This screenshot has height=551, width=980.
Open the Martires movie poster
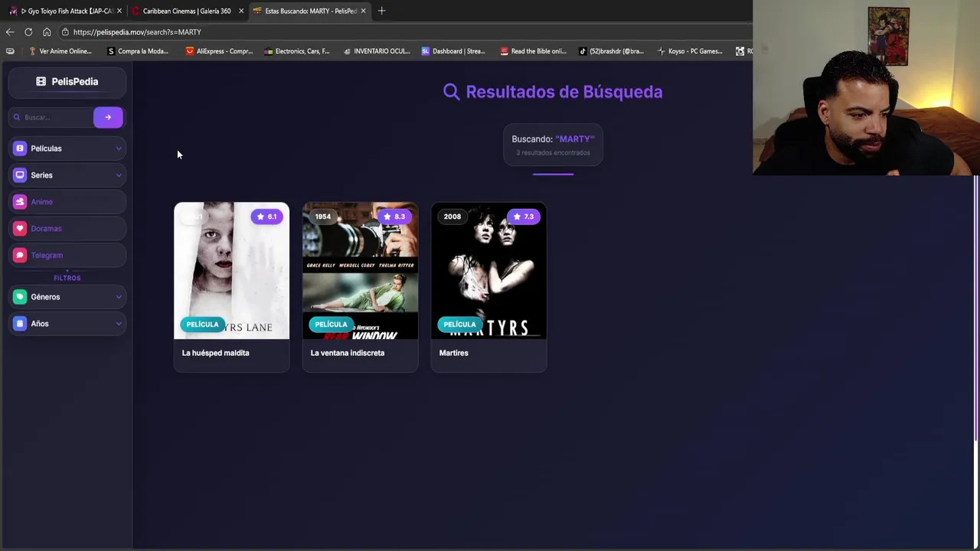pyautogui.click(x=488, y=270)
